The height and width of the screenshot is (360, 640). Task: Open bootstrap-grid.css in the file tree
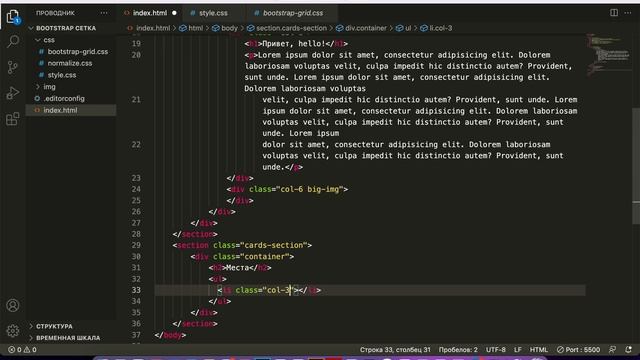tap(78, 52)
